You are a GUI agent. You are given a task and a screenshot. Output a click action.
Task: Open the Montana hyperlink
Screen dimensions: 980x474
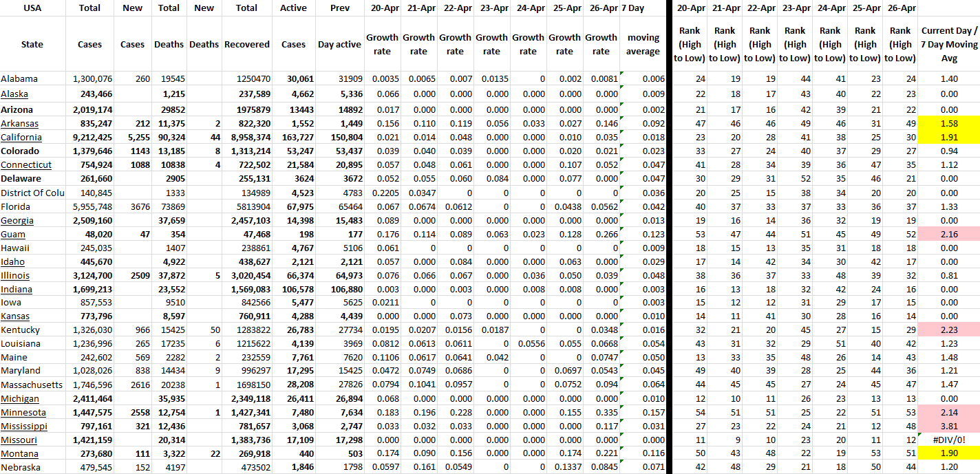click(19, 454)
